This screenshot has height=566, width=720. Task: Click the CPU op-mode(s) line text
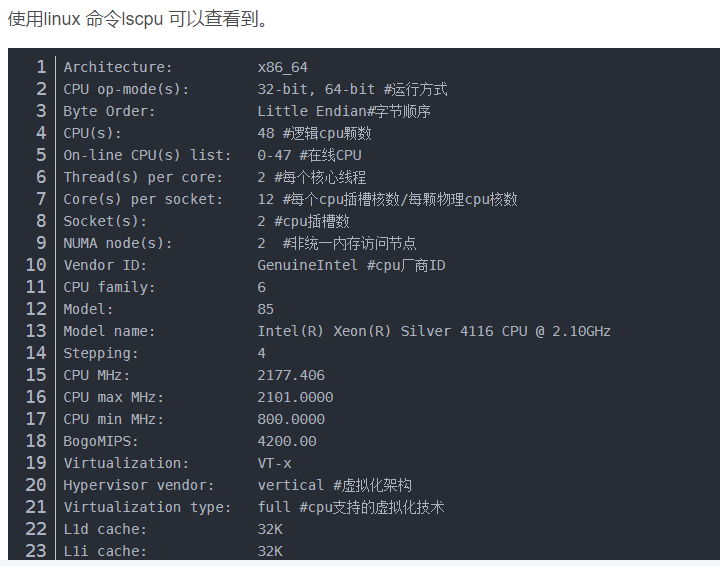(255, 90)
